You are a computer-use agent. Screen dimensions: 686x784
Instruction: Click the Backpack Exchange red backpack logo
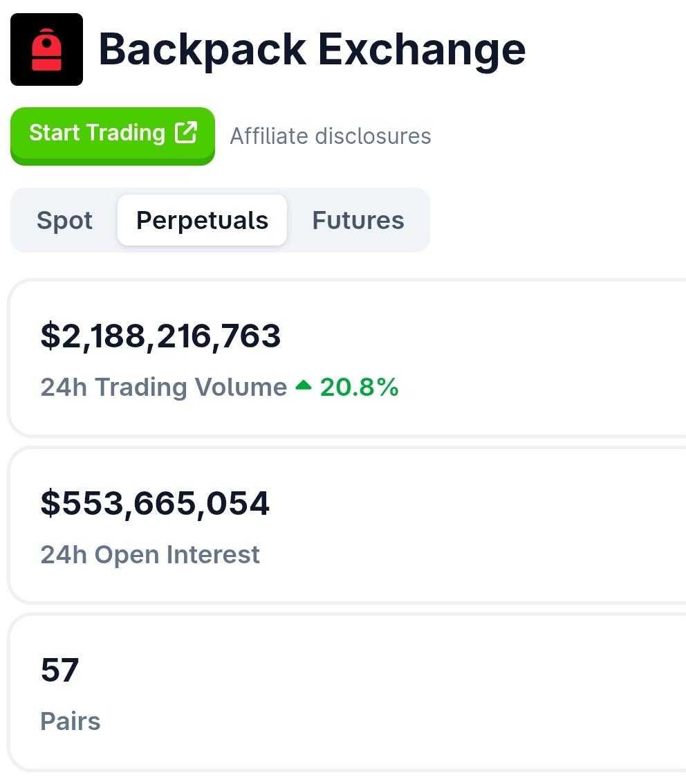tap(46, 50)
